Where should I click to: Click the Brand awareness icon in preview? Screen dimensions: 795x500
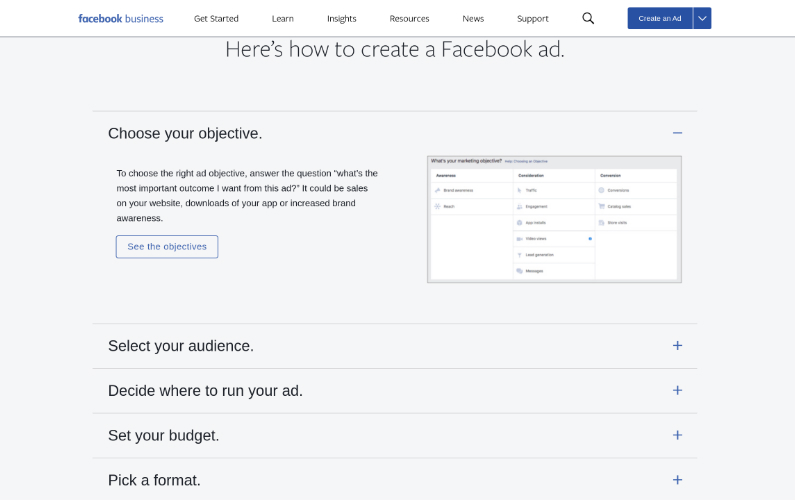pyautogui.click(x=438, y=190)
